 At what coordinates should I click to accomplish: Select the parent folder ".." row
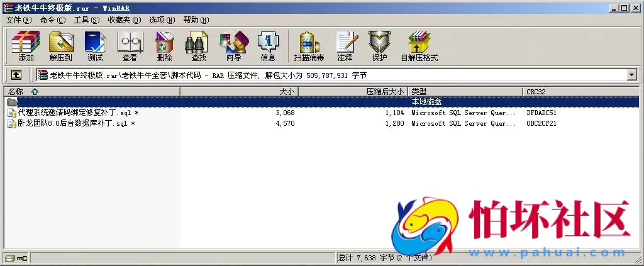coord(321,102)
